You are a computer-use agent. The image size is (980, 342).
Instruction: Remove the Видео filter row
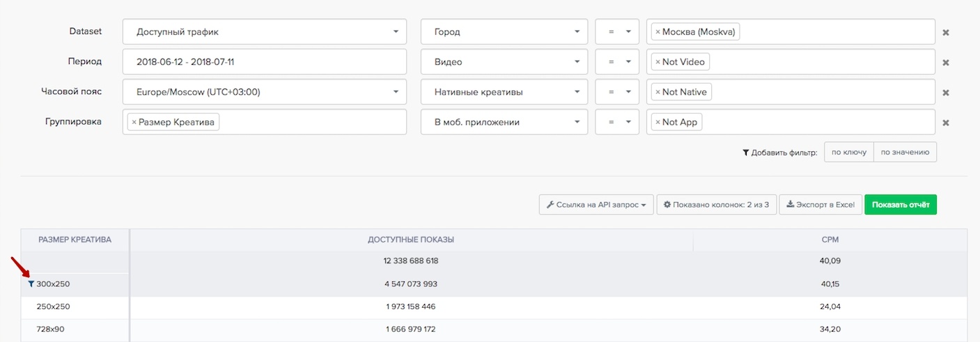(946, 62)
